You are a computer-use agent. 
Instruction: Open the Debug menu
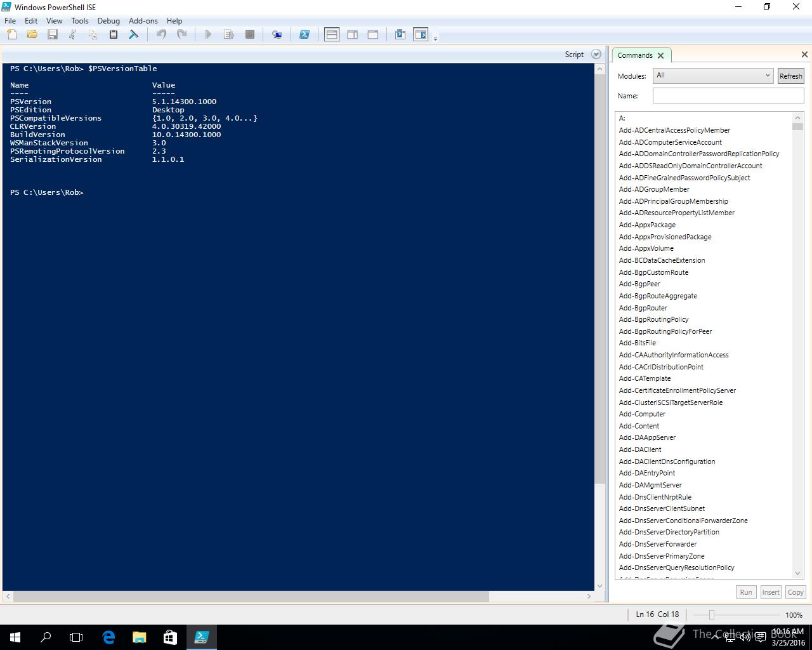(108, 20)
